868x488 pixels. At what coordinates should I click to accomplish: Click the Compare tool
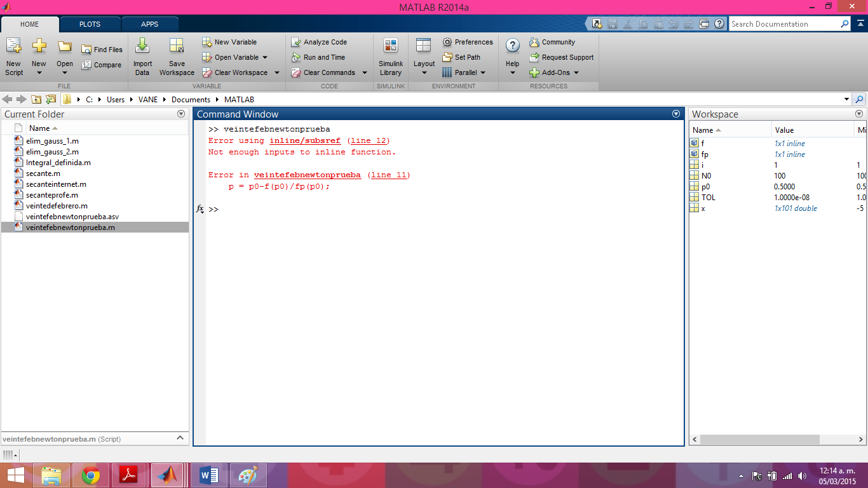click(x=102, y=65)
